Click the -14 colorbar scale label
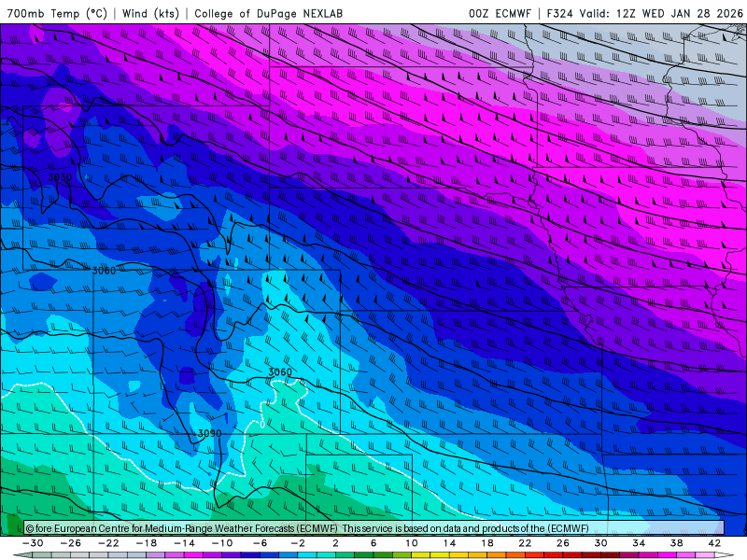This screenshot has height=560, width=747. click(x=184, y=543)
